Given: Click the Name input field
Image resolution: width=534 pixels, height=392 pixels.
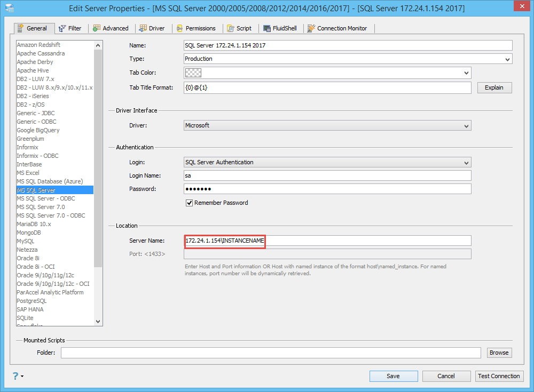Looking at the screenshot, I should coord(348,45).
